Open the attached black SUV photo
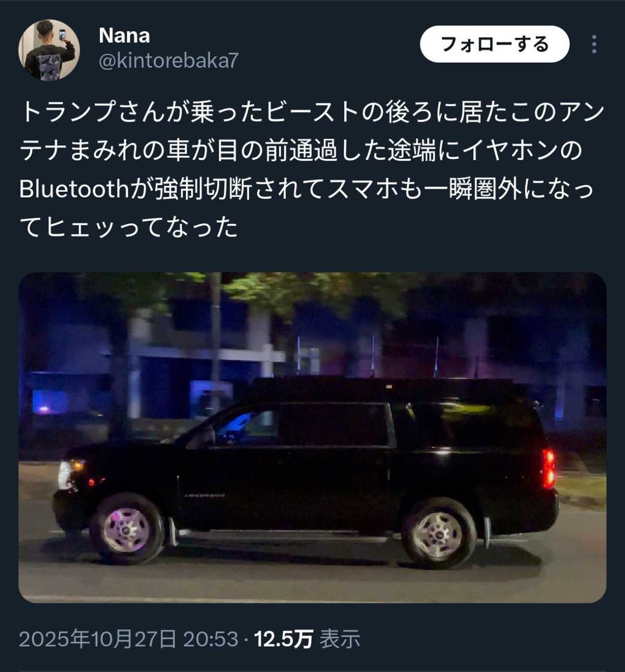Viewport: 625px width, 672px height. 312,438
